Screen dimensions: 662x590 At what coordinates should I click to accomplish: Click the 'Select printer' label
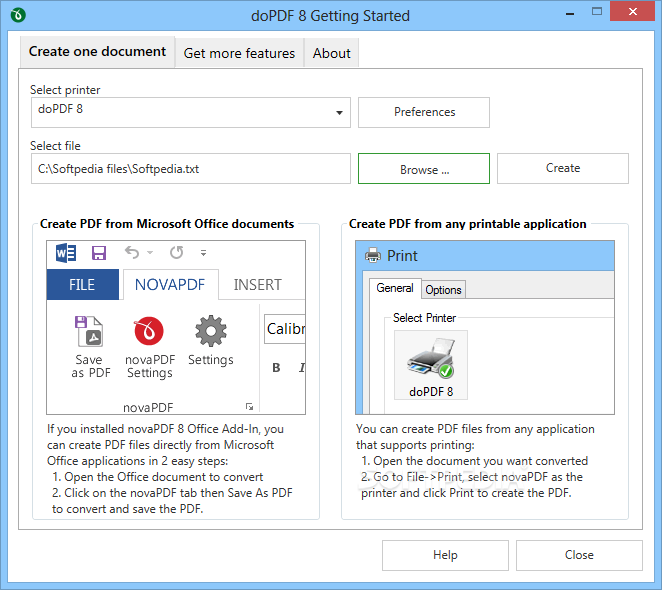click(65, 90)
